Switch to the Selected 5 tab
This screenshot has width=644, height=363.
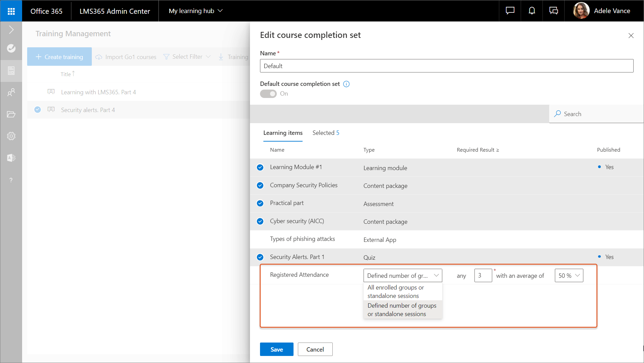point(326,133)
